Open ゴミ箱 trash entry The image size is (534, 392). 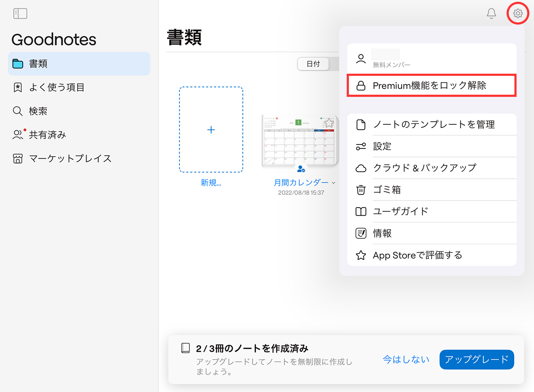pyautogui.click(x=431, y=190)
